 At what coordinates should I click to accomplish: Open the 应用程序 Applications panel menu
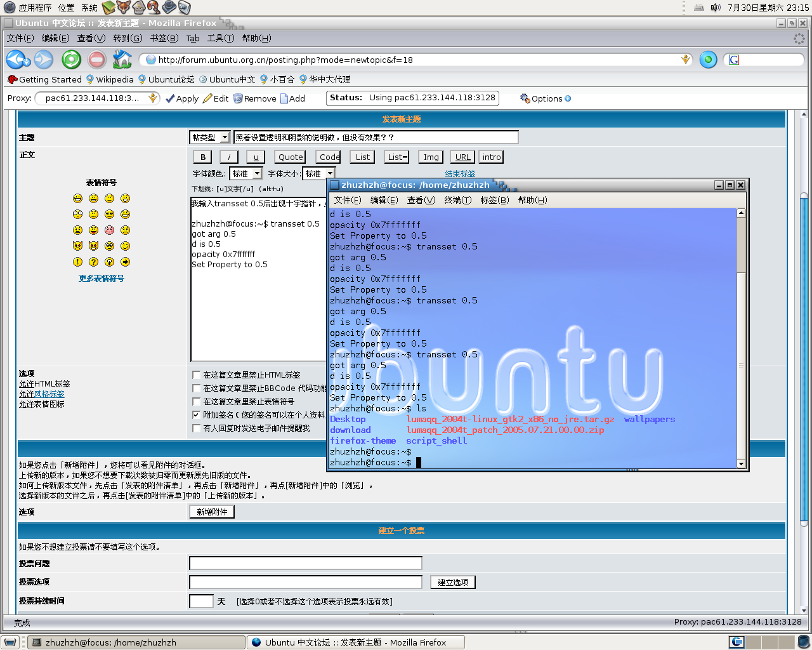click(x=35, y=8)
